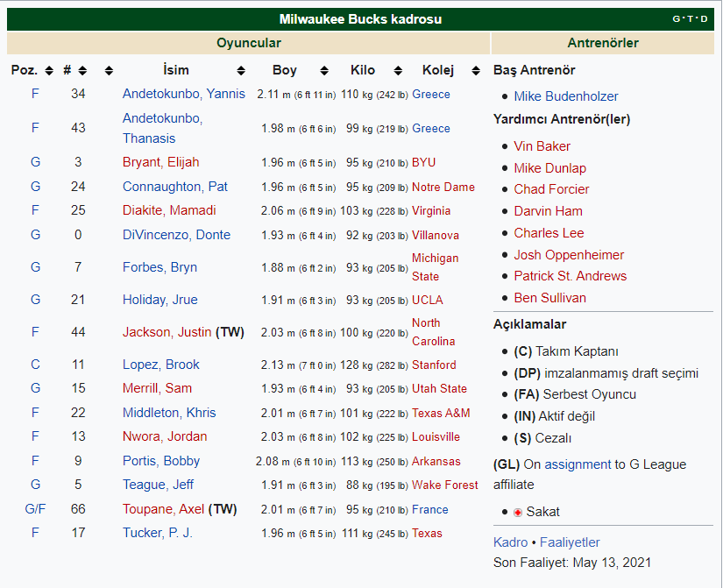Open the G link in the title bar
Screen dimensions: 723x588
(x=676, y=19)
